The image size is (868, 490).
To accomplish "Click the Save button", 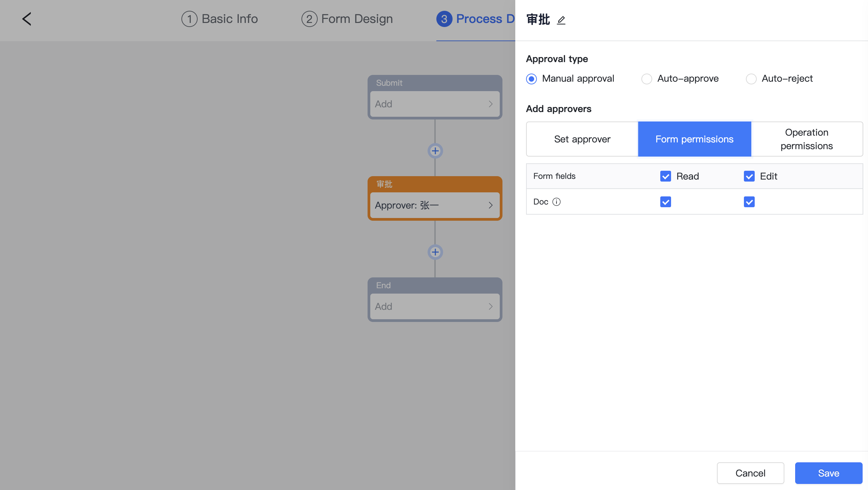I will (829, 473).
